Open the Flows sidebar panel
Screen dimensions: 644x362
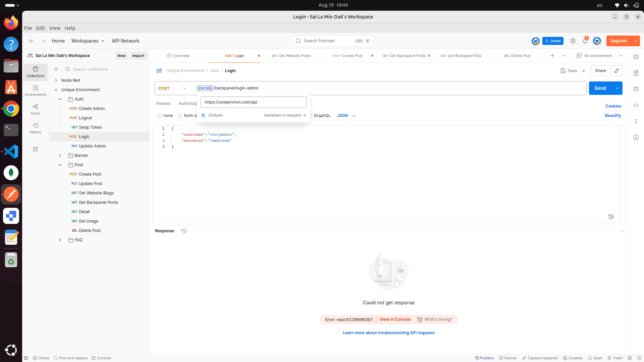click(36, 110)
